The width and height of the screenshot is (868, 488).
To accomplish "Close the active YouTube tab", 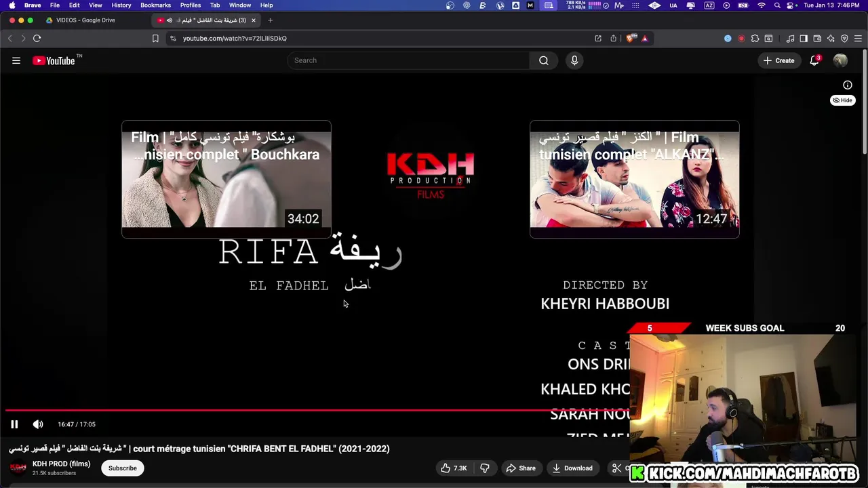I will [254, 20].
